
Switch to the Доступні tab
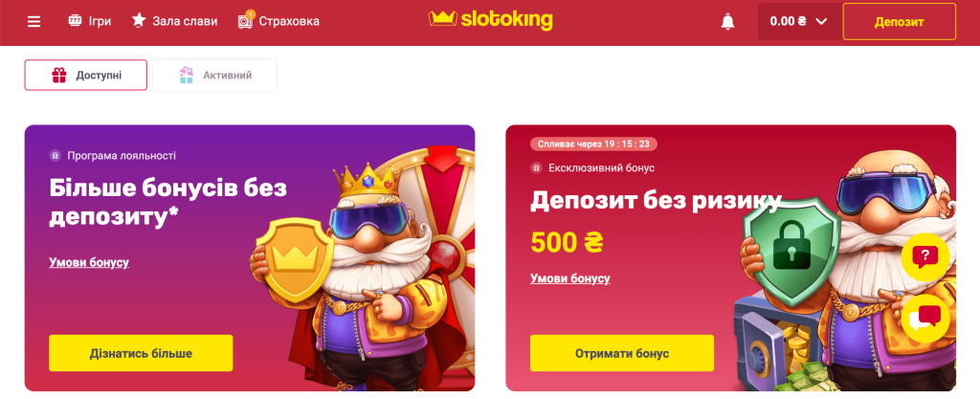coord(86,75)
